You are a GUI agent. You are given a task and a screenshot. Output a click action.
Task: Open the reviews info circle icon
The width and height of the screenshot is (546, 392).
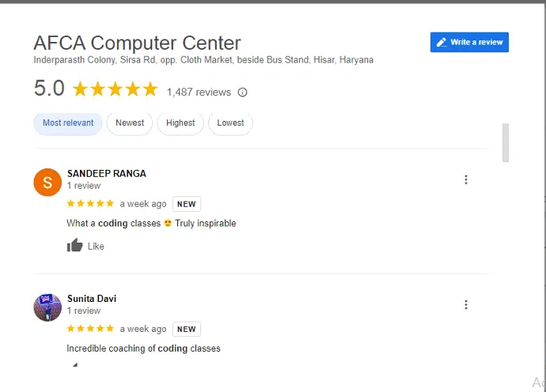242,92
